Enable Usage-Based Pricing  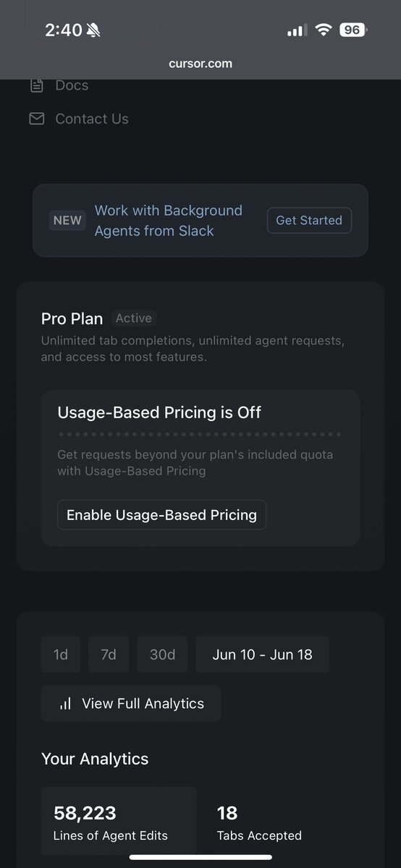161,515
